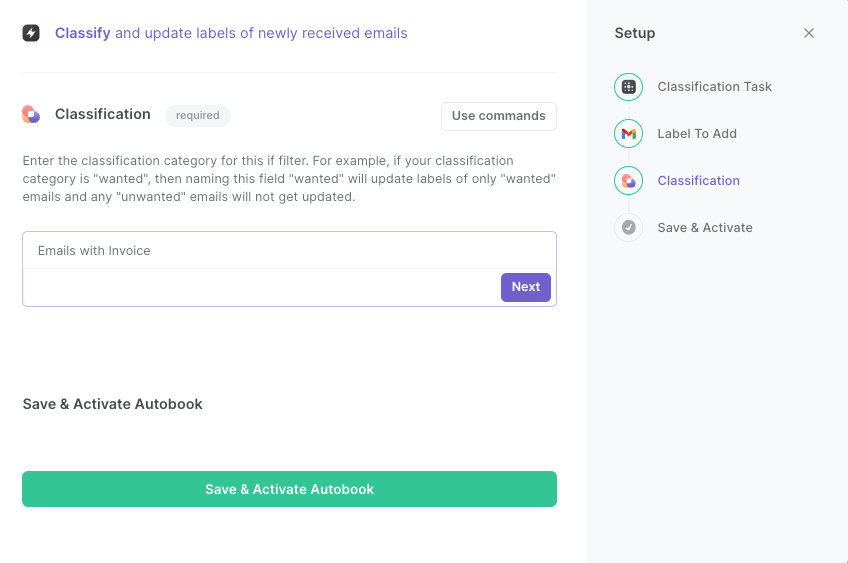Go to the Label To Add step label

pyautogui.click(x=697, y=134)
